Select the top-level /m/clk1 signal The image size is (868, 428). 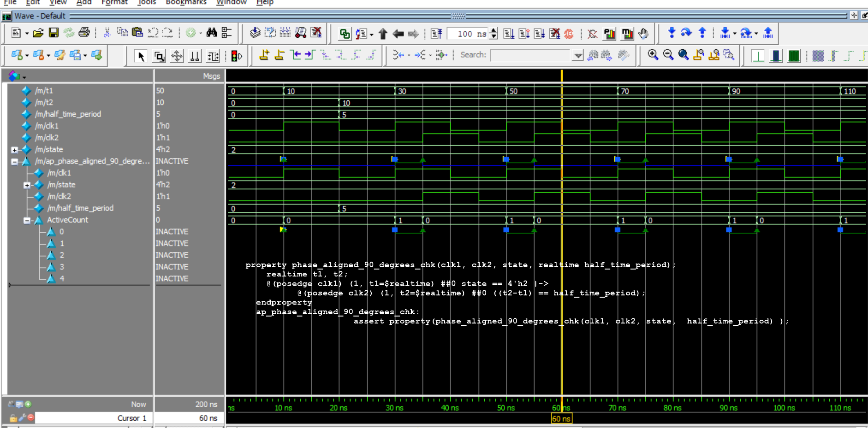point(47,126)
